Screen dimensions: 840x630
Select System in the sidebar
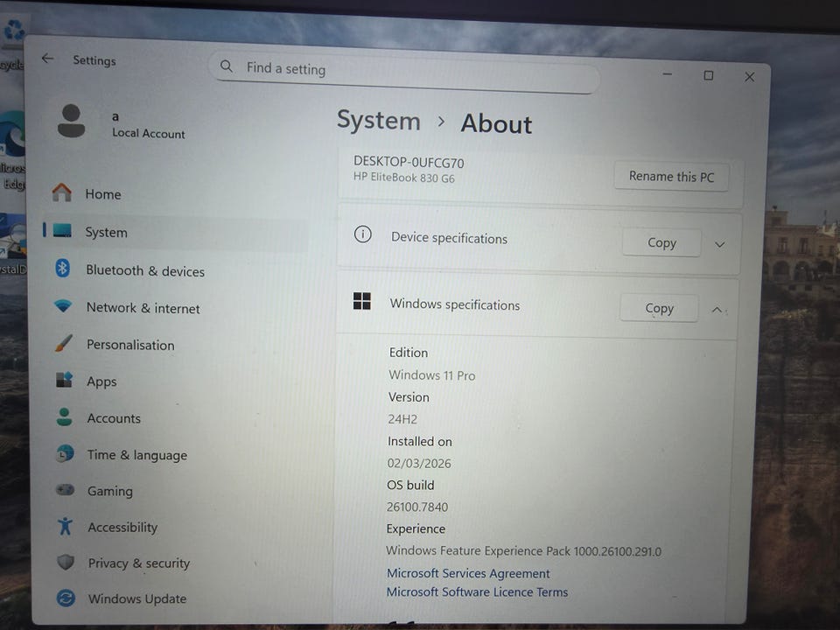pyautogui.click(x=177, y=231)
